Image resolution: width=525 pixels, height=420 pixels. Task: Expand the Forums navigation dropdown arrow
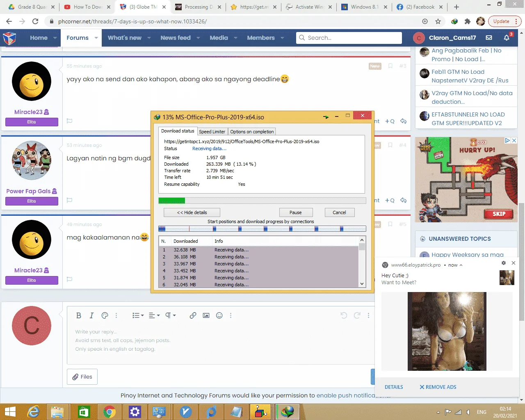pyautogui.click(x=96, y=38)
